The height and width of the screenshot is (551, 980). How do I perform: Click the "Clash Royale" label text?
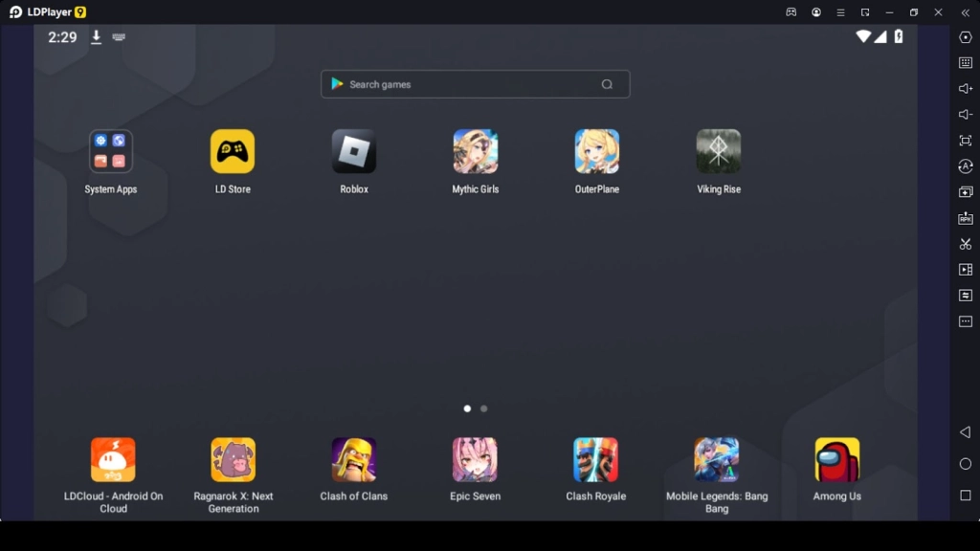coord(595,496)
